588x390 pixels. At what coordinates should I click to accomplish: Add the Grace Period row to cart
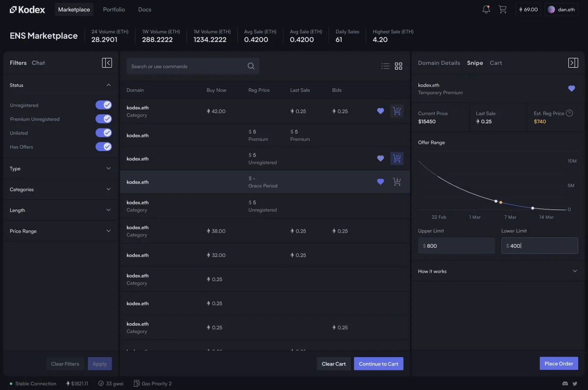pyautogui.click(x=397, y=182)
